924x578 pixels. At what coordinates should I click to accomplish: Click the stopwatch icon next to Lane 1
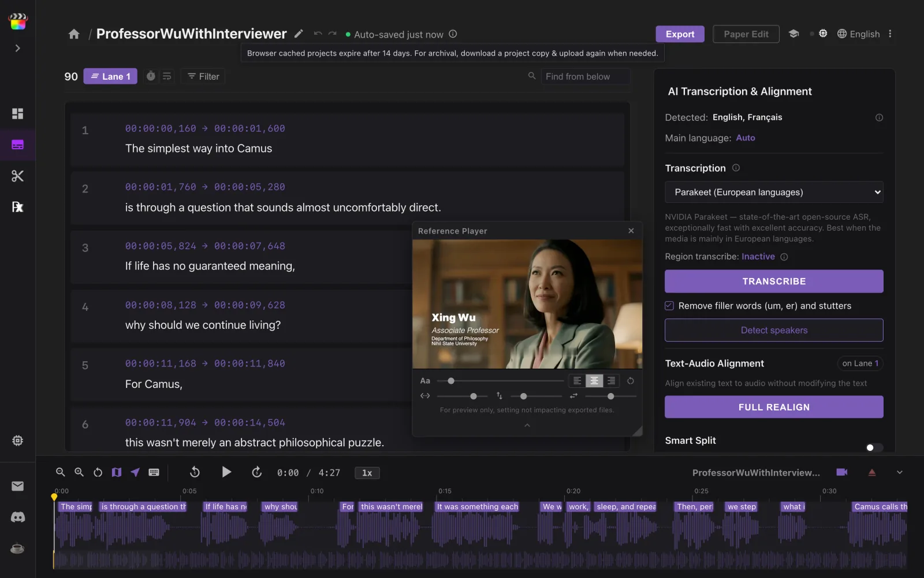click(x=151, y=76)
